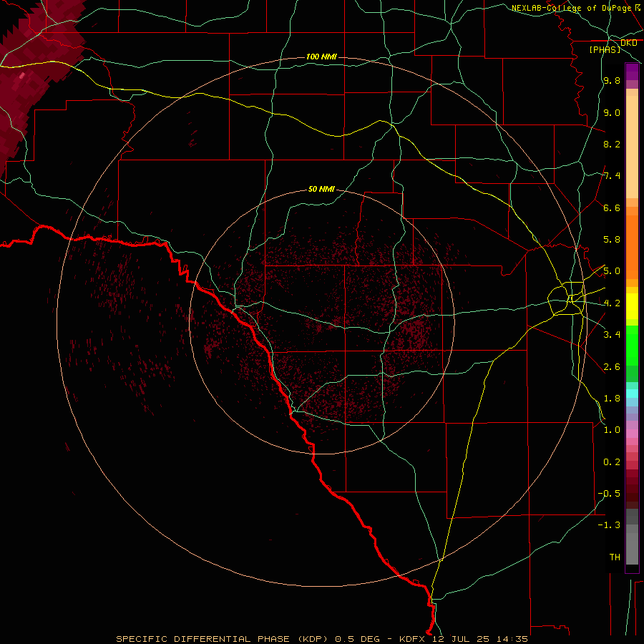
Task: Pick the cyan color bar segment
Action: (x=632, y=394)
